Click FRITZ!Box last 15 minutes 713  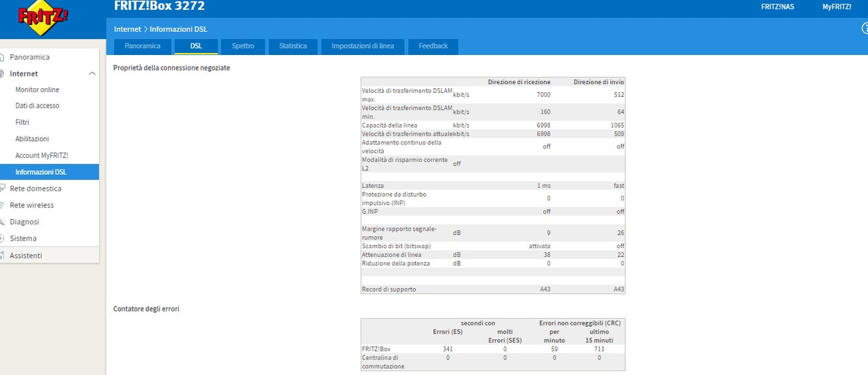coord(599,349)
